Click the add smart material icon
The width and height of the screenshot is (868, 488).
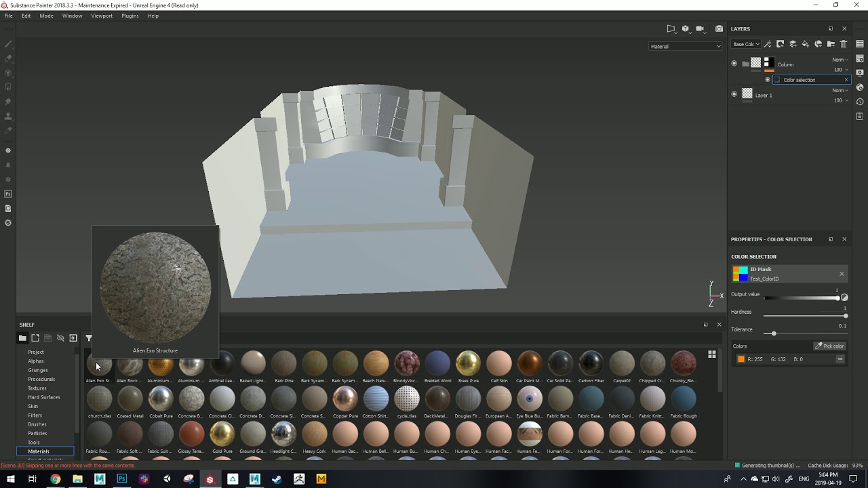coord(818,44)
